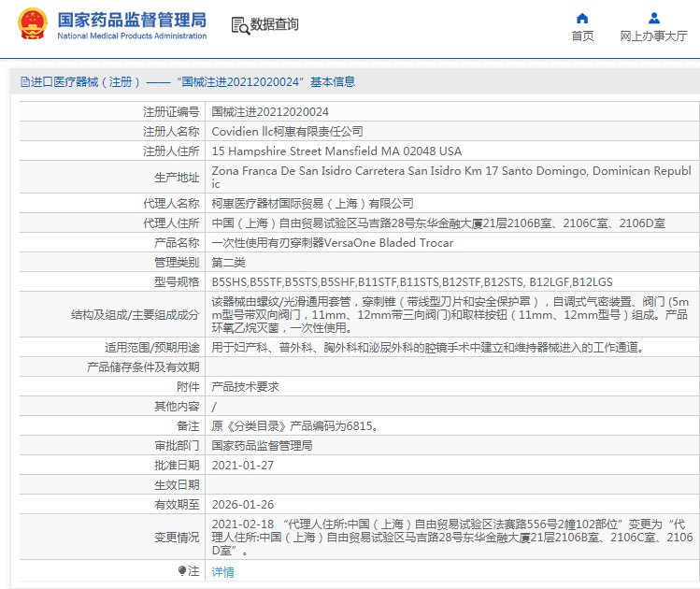The image size is (700, 589).
Task: Click the 产品名称 row label
Action: point(177,243)
